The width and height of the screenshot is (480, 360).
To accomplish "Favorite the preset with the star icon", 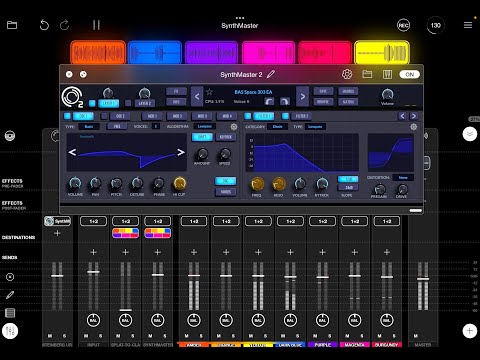I will click(x=209, y=92).
